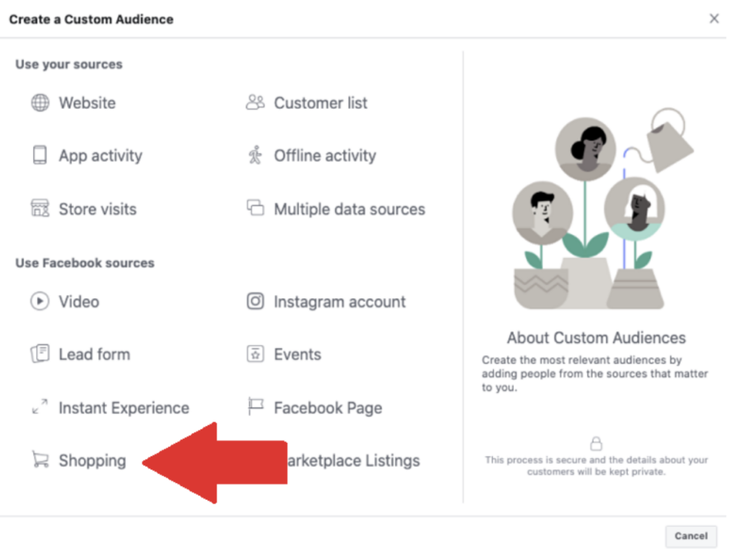731x560 pixels.
Task: Open the Website custom audience option
Action: (x=86, y=103)
